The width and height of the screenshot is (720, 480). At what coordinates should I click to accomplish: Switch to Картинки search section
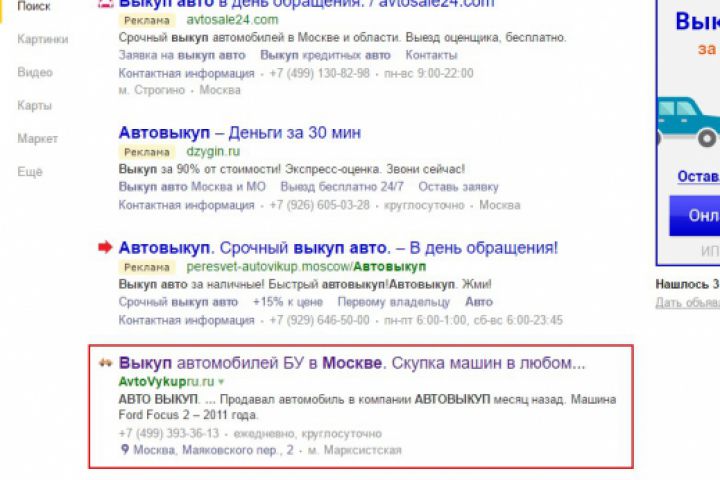click(x=43, y=40)
